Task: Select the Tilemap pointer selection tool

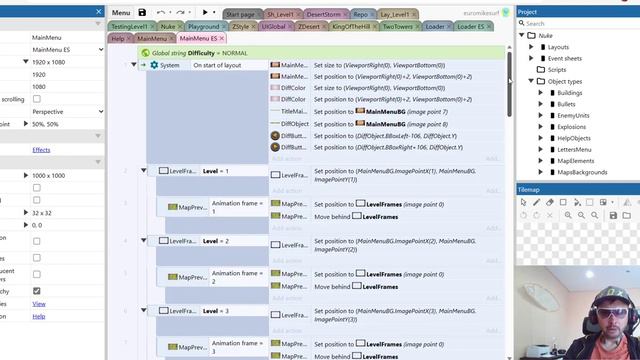Action: click(x=524, y=202)
